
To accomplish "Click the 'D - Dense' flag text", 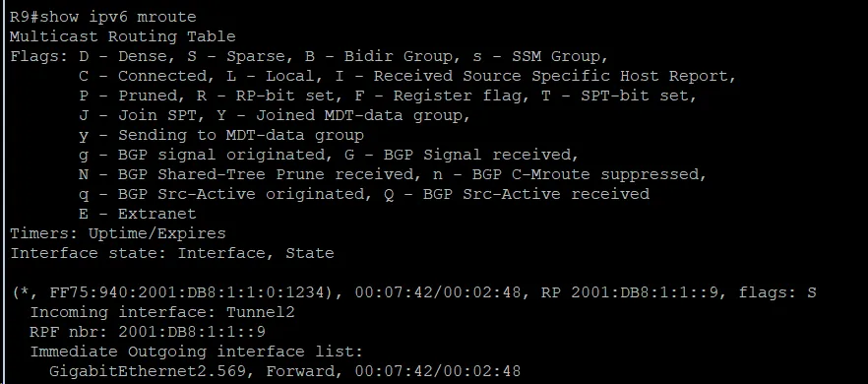I will point(127,56).
